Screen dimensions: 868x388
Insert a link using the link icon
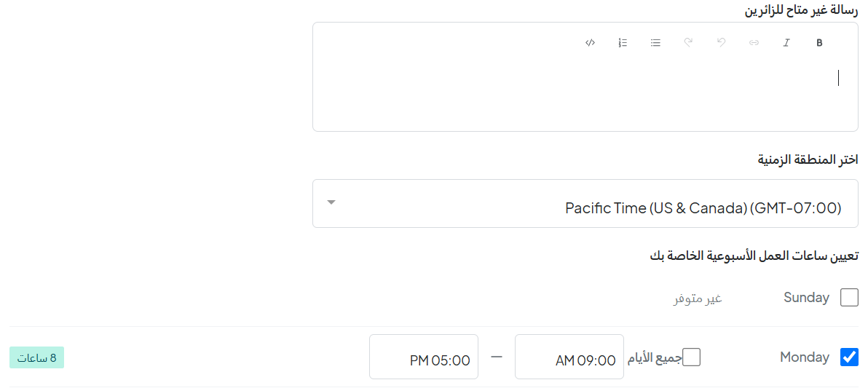click(x=754, y=43)
